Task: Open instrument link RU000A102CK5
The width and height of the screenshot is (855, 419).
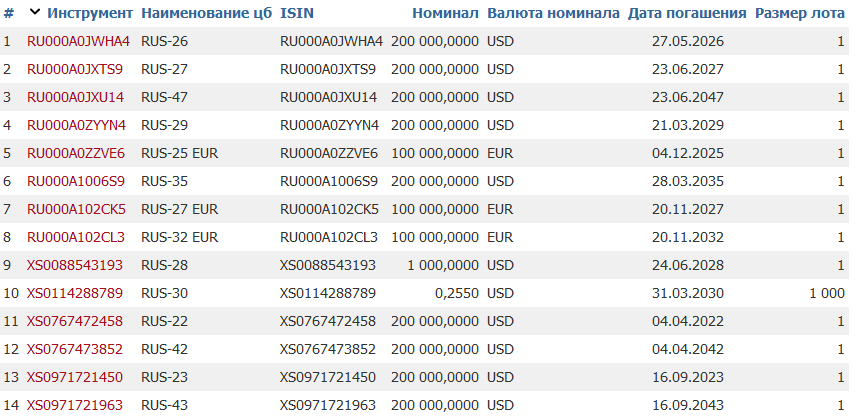Action: pyautogui.click(x=76, y=209)
